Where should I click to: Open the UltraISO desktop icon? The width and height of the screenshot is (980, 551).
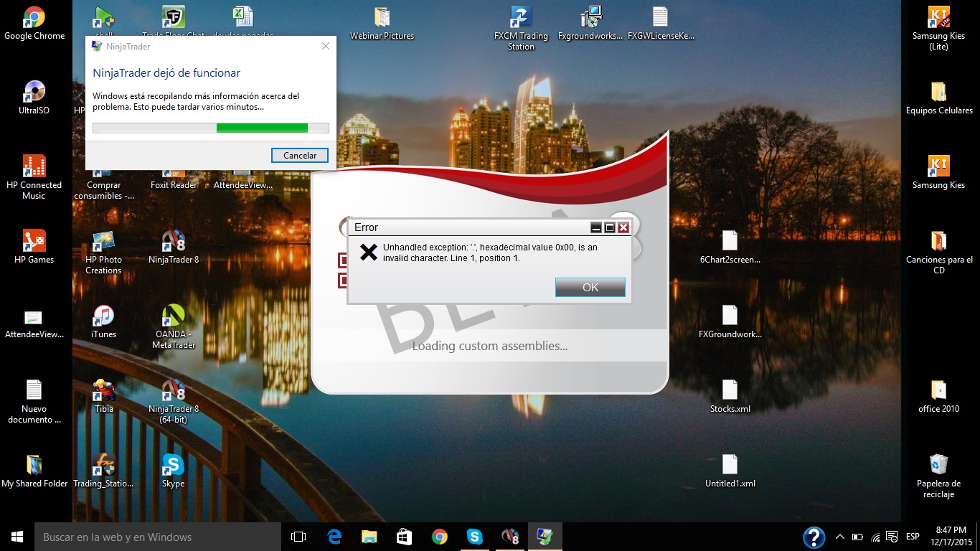[34, 98]
